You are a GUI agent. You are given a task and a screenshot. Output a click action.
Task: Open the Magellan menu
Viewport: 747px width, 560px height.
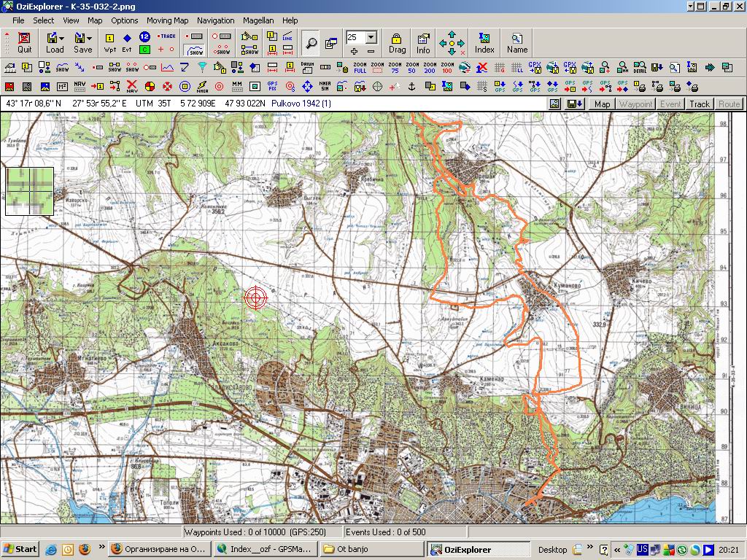(258, 20)
